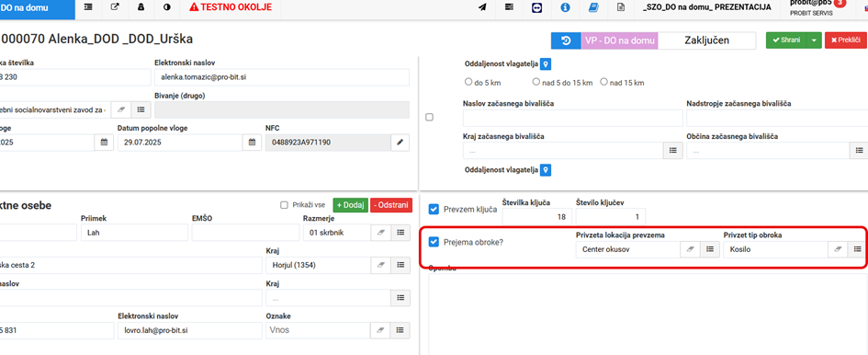Click the Število ključev field showing 1
This screenshot has height=355, width=868.
point(611,217)
